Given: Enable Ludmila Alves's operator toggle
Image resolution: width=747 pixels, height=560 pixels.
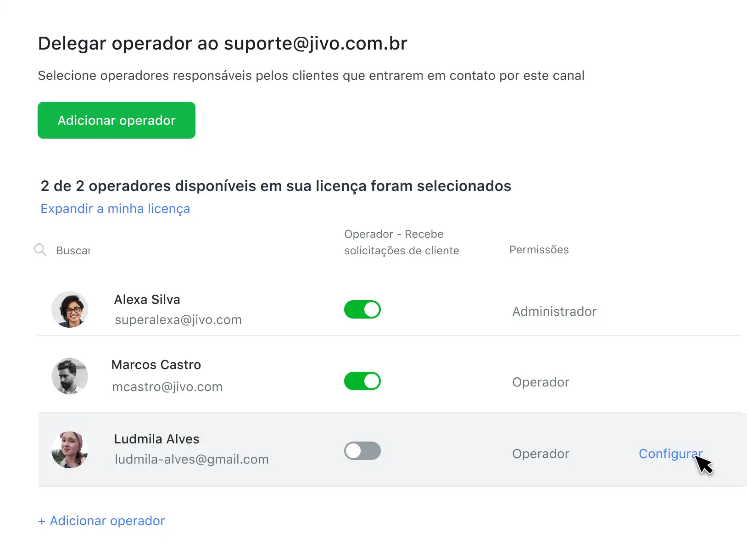Looking at the screenshot, I should tap(362, 451).
